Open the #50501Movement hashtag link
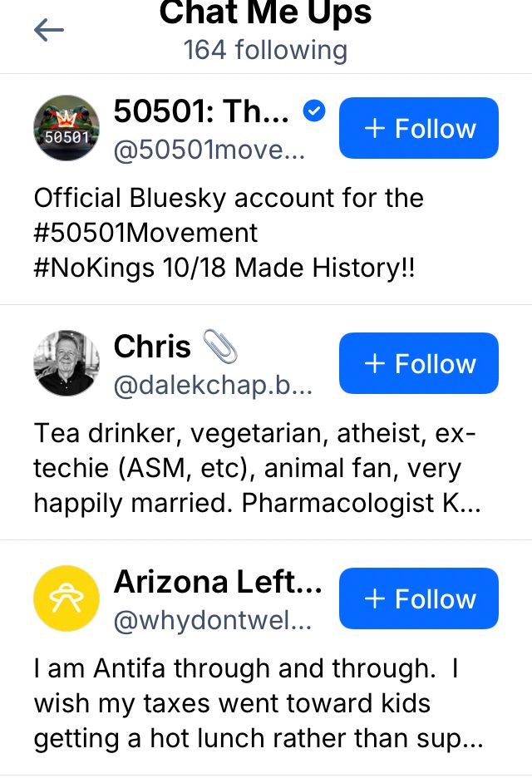 (x=146, y=233)
